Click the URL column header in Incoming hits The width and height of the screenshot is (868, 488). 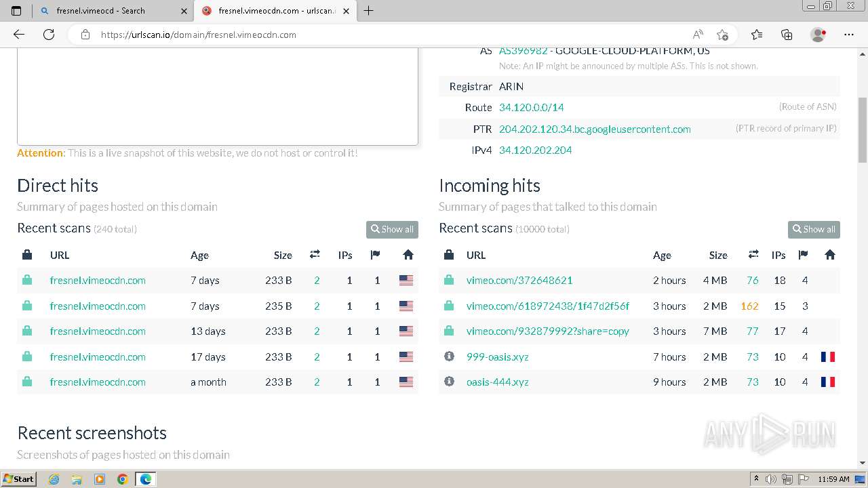tap(476, 255)
